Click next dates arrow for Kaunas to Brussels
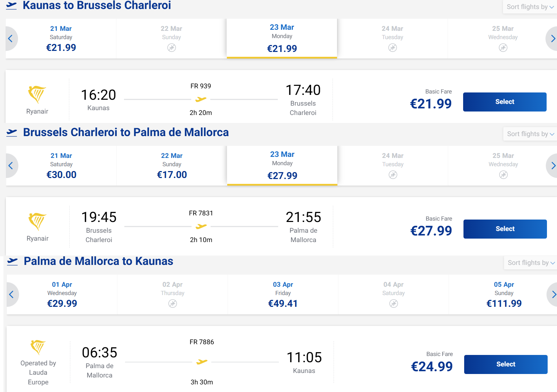Viewport: 557px width, 392px height. (x=552, y=38)
